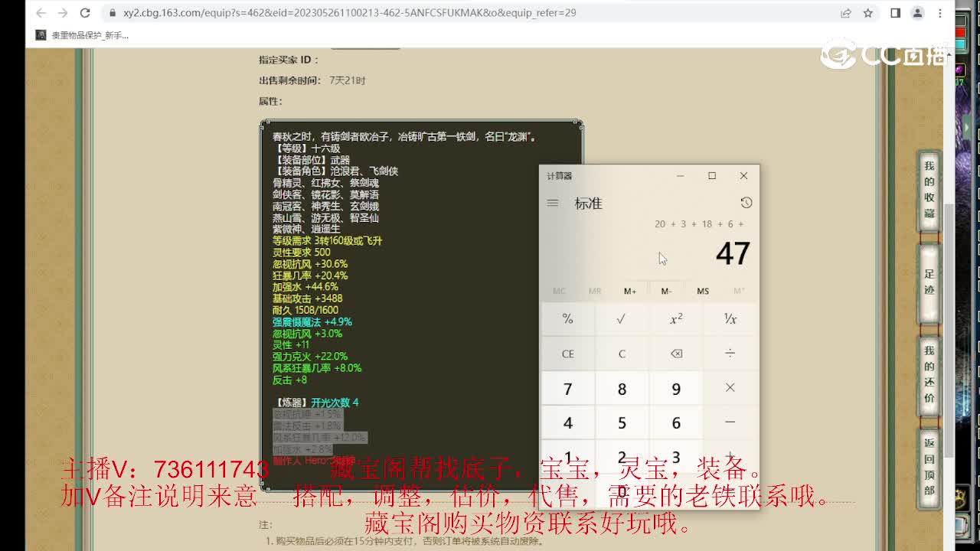Store value with the MS key
Image resolution: width=980 pixels, height=551 pixels.
tap(703, 291)
